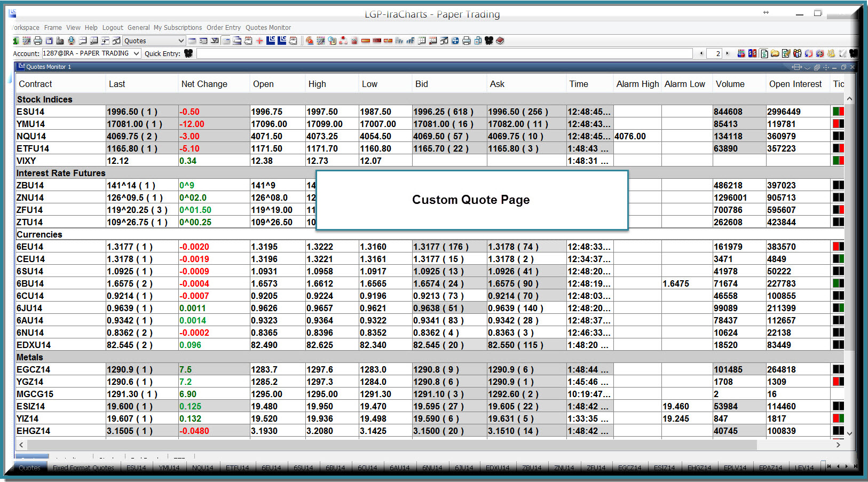Click the green dollar document icon

pyautogui.click(x=764, y=53)
